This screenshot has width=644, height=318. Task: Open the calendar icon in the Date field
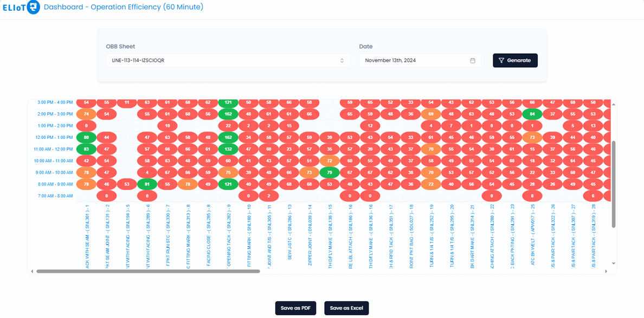(474, 60)
